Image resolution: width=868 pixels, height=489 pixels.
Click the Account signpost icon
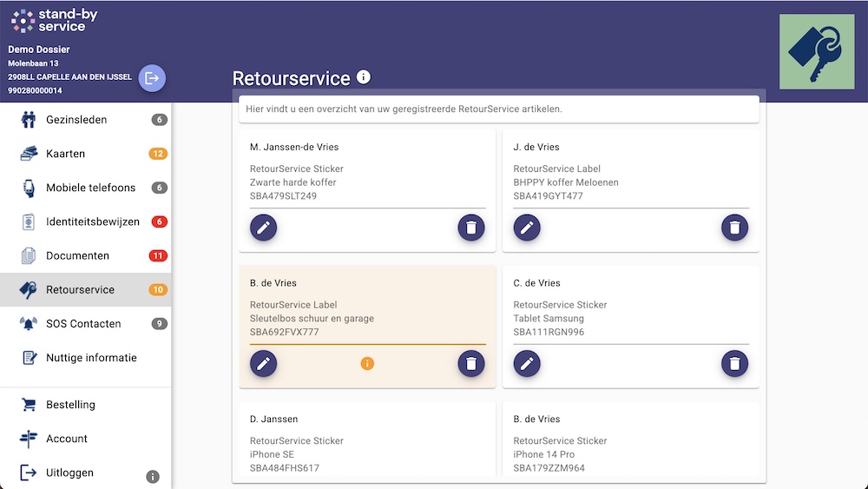pos(29,439)
